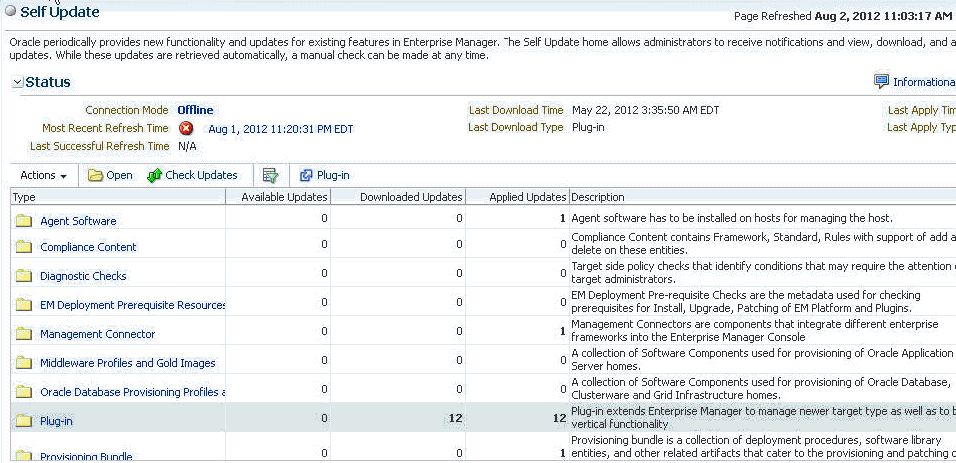Open Middleware Profiles and Gold Images link
Viewport: 956px width, 463px height.
(x=127, y=363)
